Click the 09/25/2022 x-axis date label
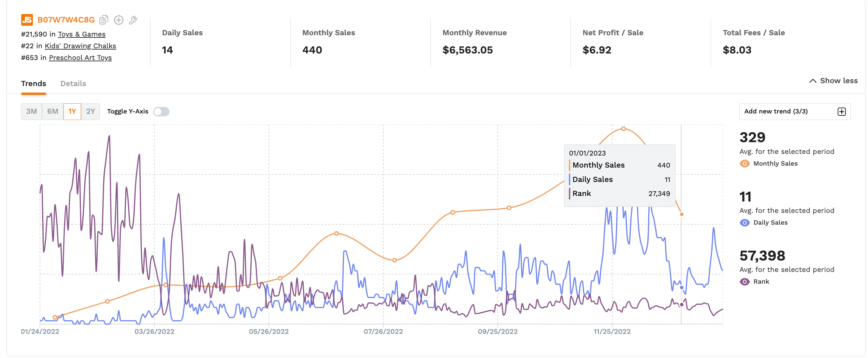868x358 pixels. pos(498,331)
